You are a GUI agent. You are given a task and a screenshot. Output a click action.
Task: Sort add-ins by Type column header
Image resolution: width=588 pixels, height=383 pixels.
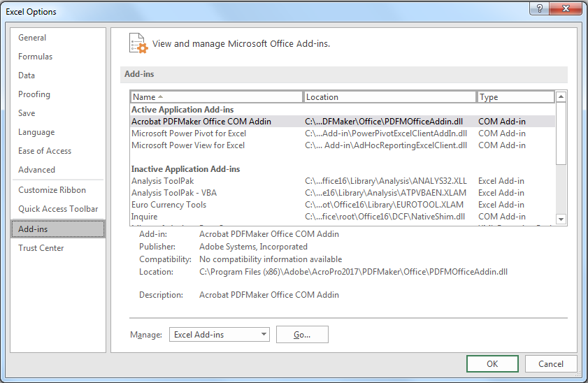pos(515,97)
